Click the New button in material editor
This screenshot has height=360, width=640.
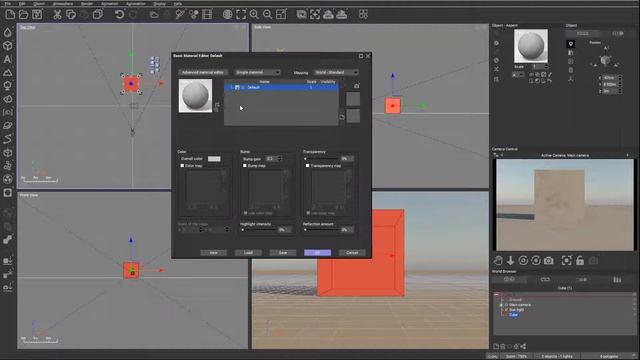pos(213,253)
